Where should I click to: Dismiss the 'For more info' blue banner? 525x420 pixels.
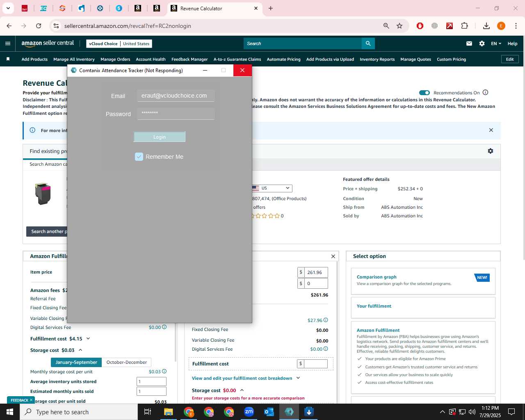tap(491, 130)
